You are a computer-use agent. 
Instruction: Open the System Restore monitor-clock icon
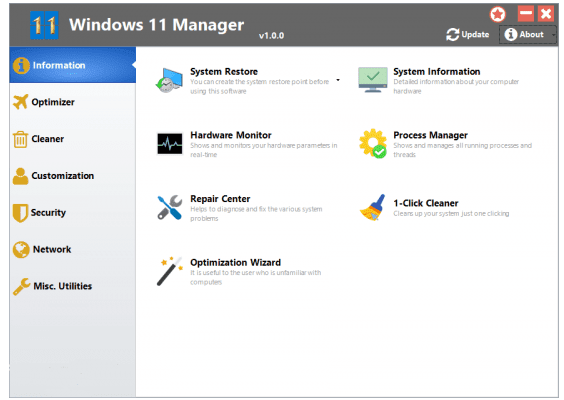(169, 80)
